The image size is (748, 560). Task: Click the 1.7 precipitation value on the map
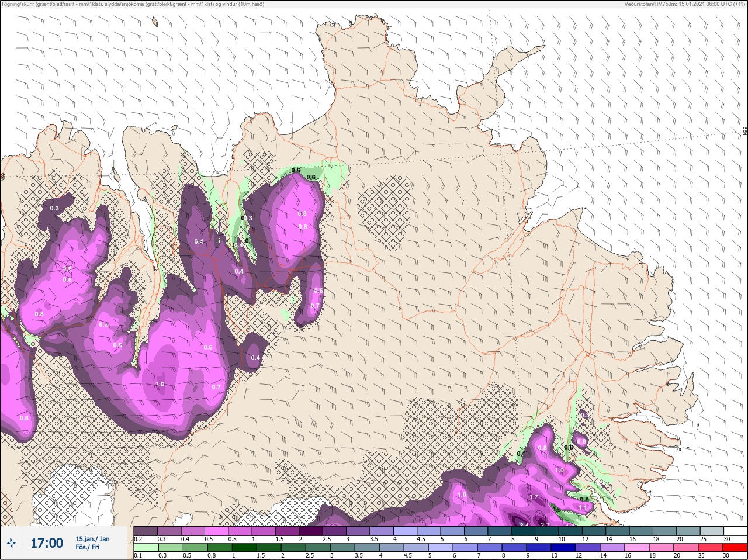click(x=533, y=497)
